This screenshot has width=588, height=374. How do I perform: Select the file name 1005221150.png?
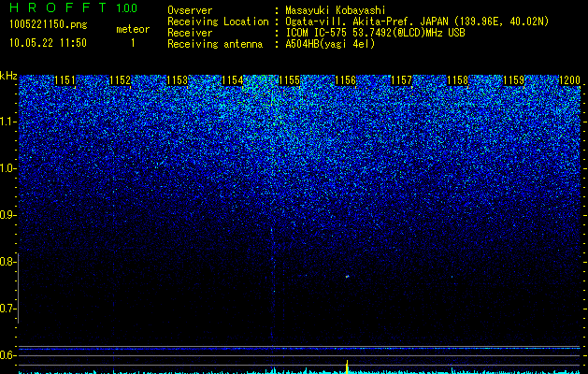pos(49,25)
